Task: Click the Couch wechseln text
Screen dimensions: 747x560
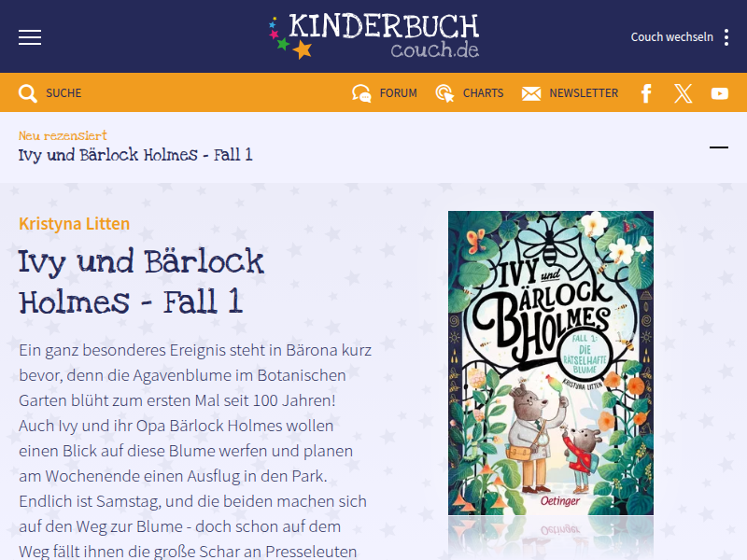Action: 671,37
